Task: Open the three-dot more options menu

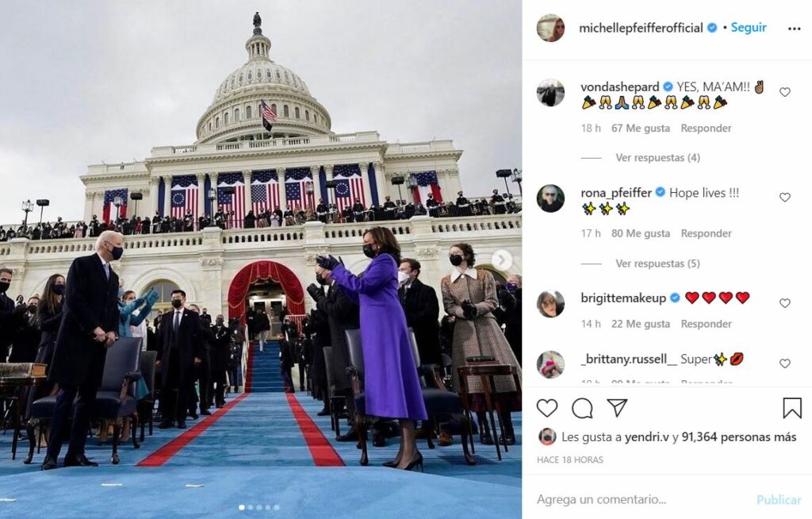Action: [x=795, y=29]
